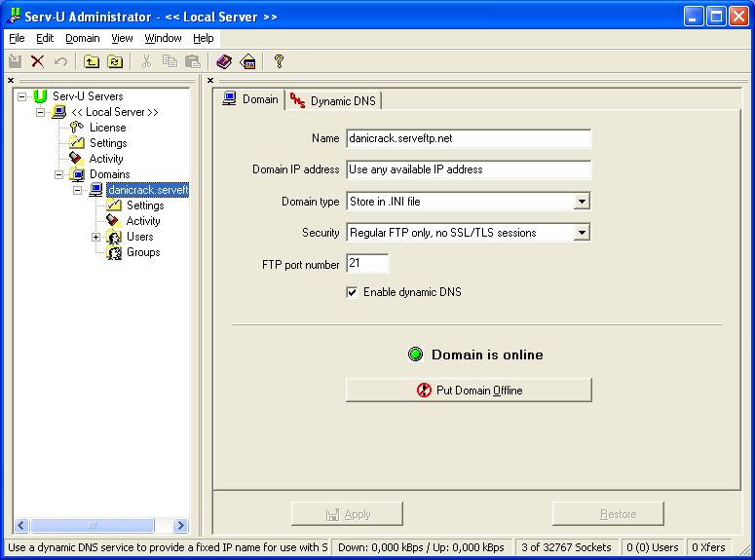This screenshot has height=560, width=755.
Task: Click the tree scrollbar right arrow
Action: point(180,525)
